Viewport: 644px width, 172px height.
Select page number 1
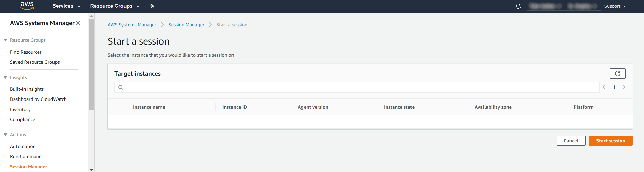614,87
